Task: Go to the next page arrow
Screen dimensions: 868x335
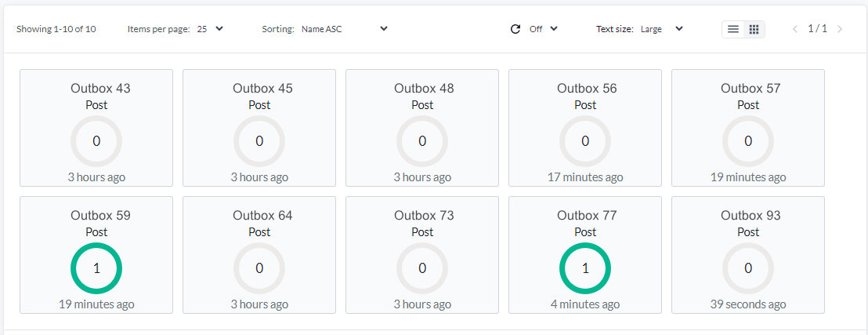Action: [x=840, y=29]
